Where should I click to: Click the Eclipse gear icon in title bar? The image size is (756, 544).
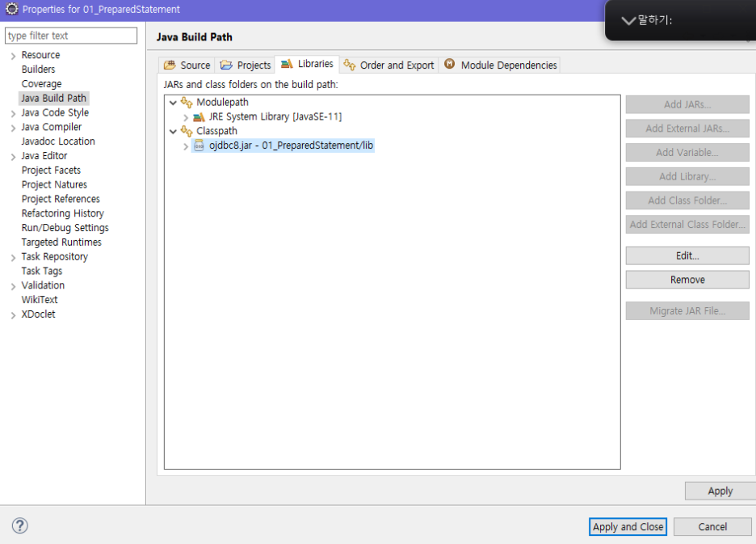coord(11,9)
